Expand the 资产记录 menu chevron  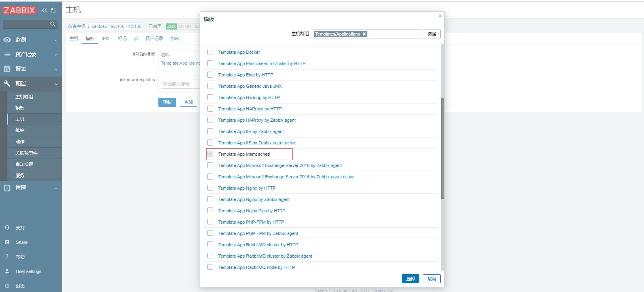click(x=55, y=55)
